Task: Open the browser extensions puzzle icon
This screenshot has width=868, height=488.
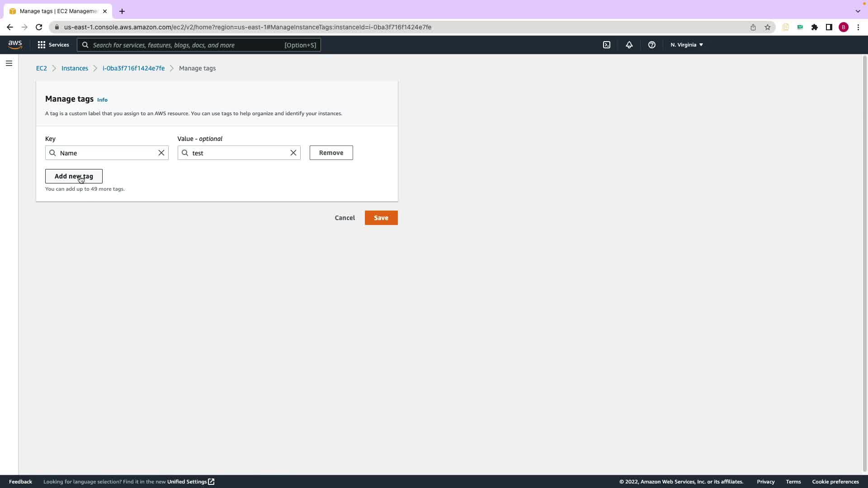Action: click(814, 27)
